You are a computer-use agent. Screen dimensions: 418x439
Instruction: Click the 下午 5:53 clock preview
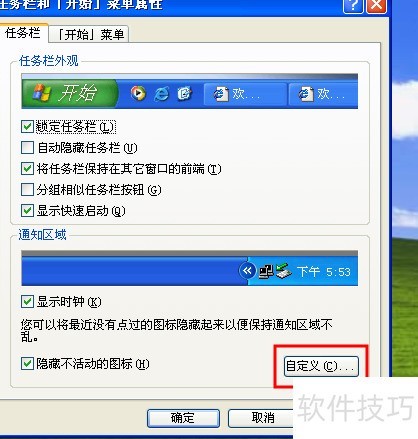pyautogui.click(x=323, y=272)
